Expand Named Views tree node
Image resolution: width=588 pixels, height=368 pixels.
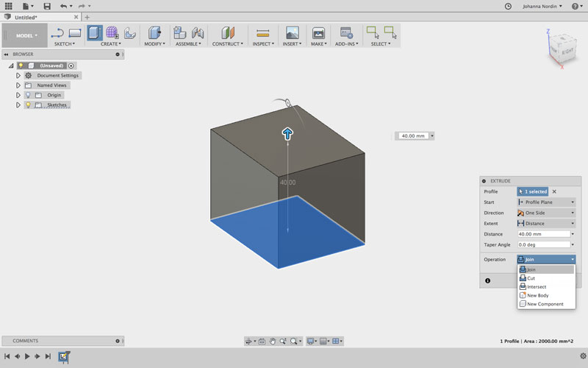pyautogui.click(x=18, y=85)
